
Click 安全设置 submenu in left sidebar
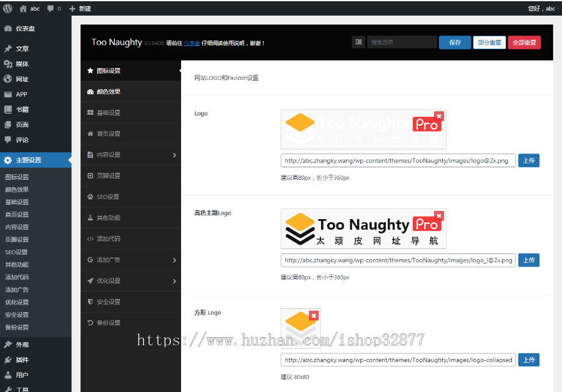click(x=17, y=315)
